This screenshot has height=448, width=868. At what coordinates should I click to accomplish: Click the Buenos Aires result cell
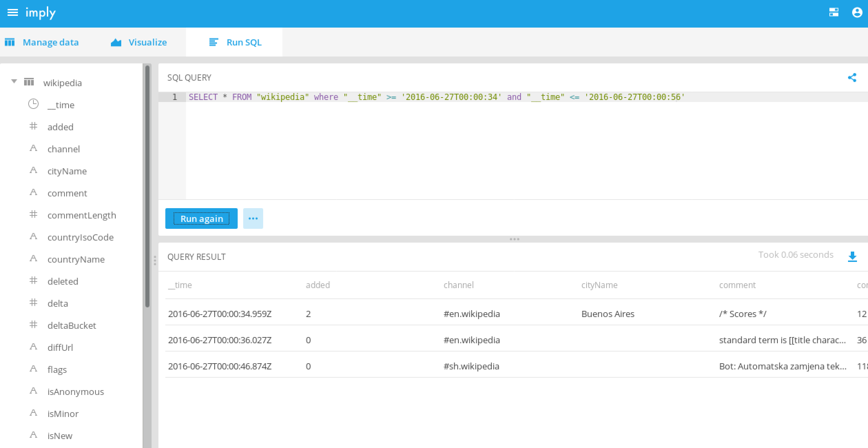608,314
